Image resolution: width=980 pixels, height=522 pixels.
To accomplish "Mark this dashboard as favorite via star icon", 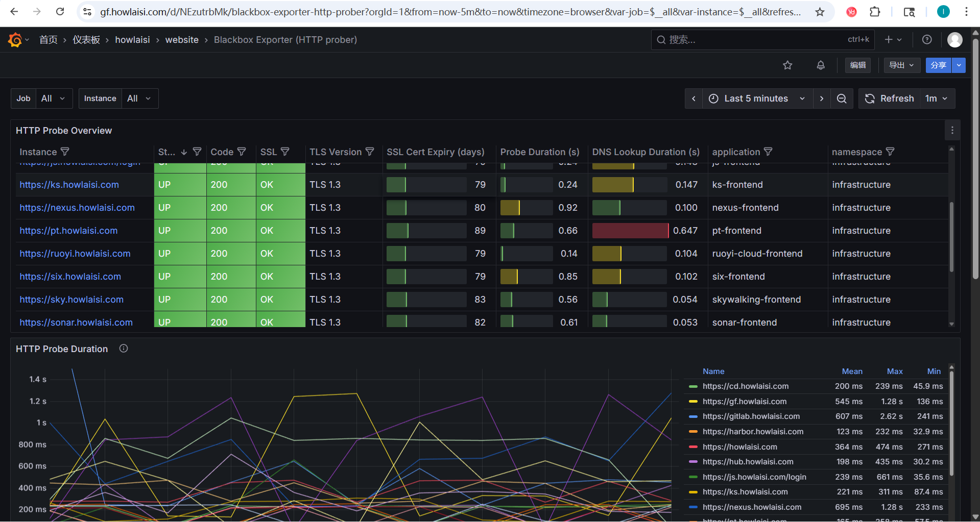I will tap(787, 65).
